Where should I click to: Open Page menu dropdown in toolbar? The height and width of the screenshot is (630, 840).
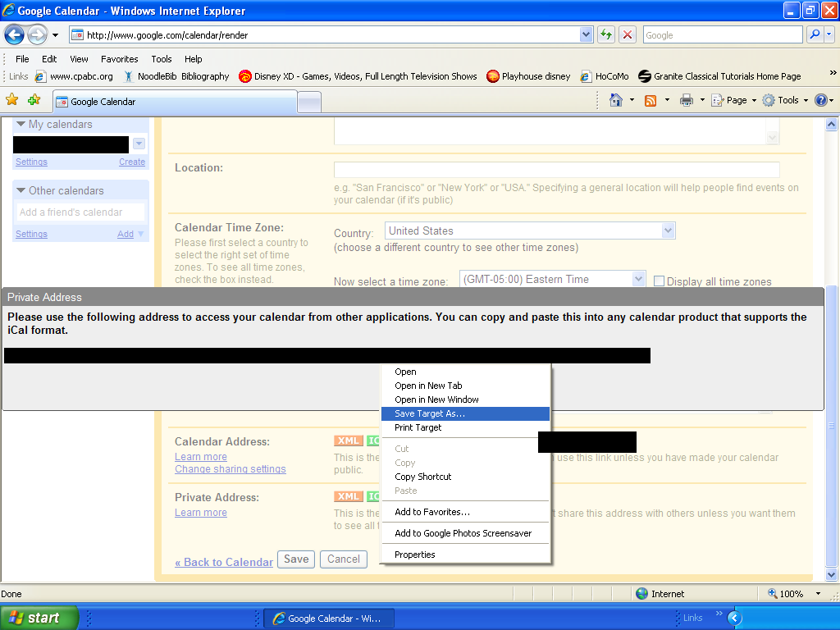point(733,100)
